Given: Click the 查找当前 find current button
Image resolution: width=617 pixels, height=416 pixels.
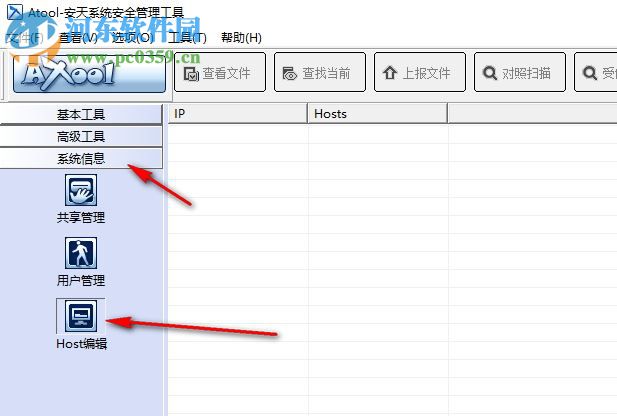Looking at the screenshot, I should point(320,72).
